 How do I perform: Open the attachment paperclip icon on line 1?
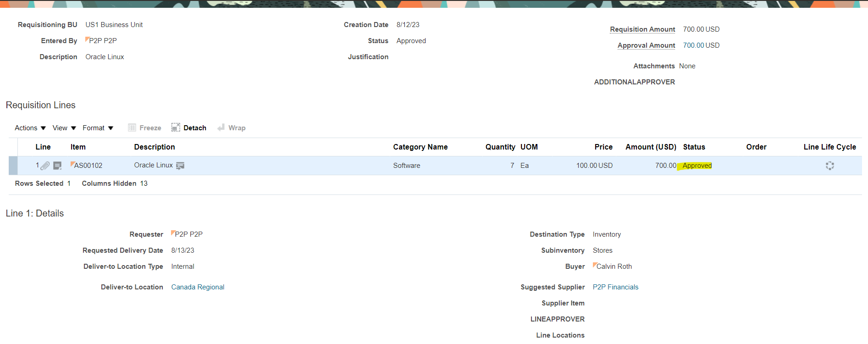(45, 166)
